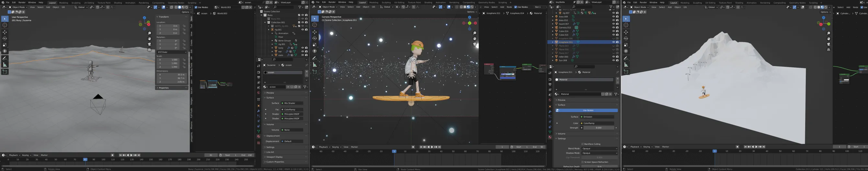Open the Blend Mode dropdown
Viewport: 868px width, 171px height.
(600, 148)
